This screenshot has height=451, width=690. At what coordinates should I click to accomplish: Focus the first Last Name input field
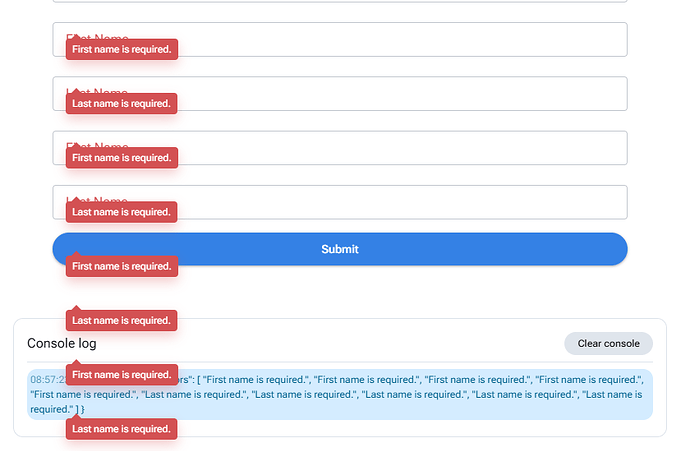[x=400, y=94]
